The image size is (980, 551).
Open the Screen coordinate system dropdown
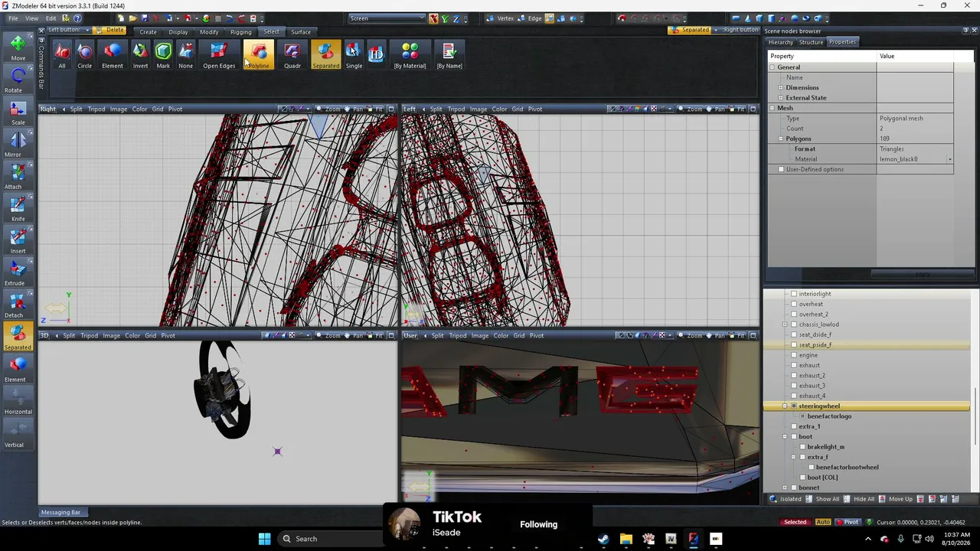click(387, 18)
